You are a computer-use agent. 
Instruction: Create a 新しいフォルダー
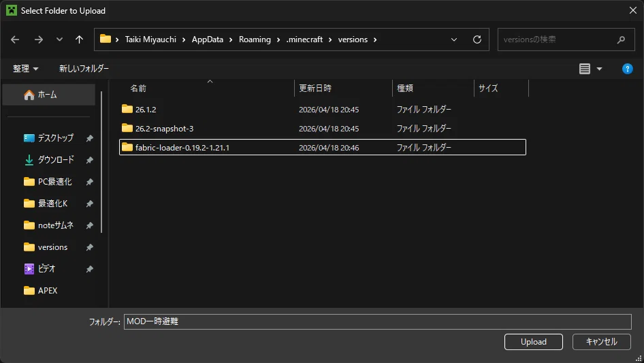pyautogui.click(x=84, y=69)
